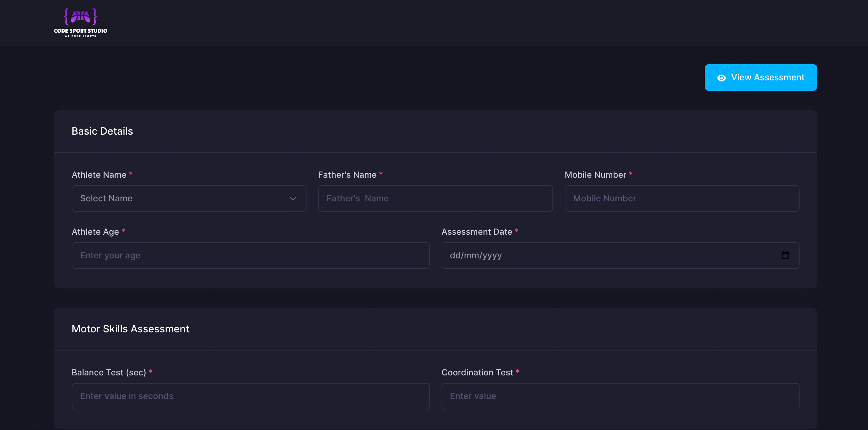The width and height of the screenshot is (868, 430).
Task: Click the Assessment Date label
Action: (x=476, y=232)
